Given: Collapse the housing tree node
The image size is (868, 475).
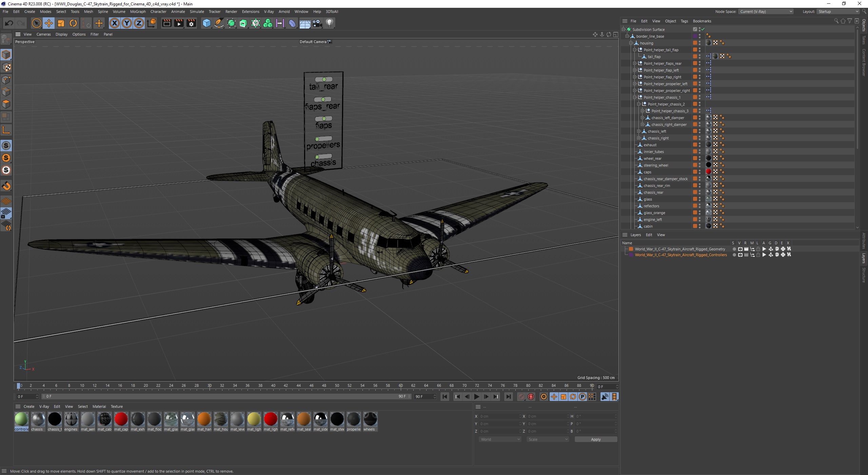Looking at the screenshot, I should (x=631, y=43).
